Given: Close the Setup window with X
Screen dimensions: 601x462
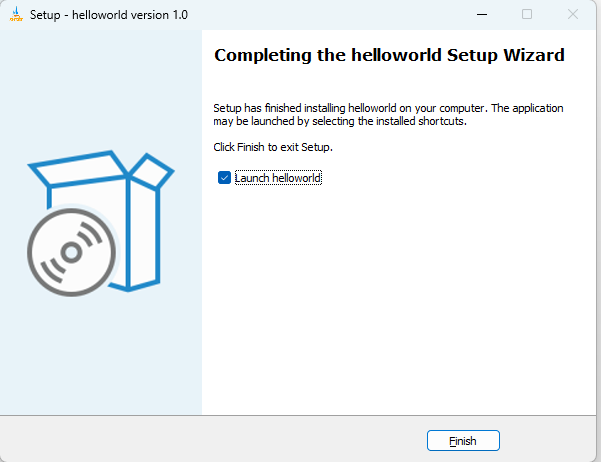Looking at the screenshot, I should point(573,15).
